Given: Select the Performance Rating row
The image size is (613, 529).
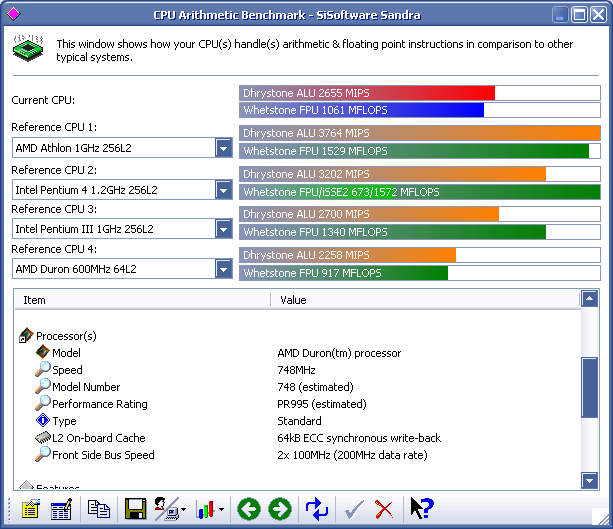Looking at the screenshot, I should (x=99, y=404).
